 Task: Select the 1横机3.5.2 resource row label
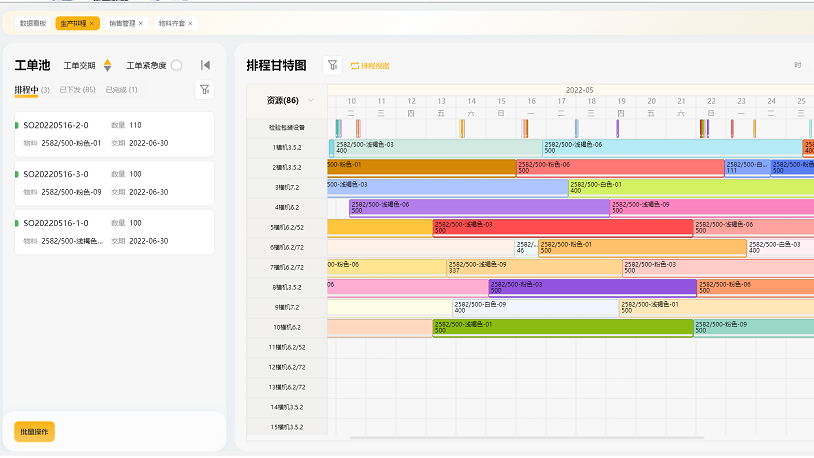pyautogui.click(x=287, y=147)
